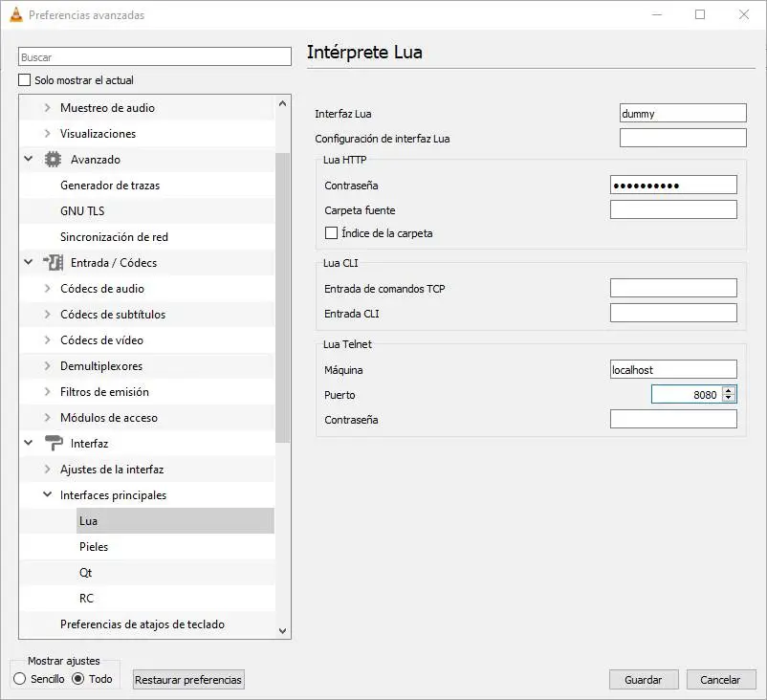767x700 pixels.
Task: Select the RC tree item
Action: (x=86, y=599)
